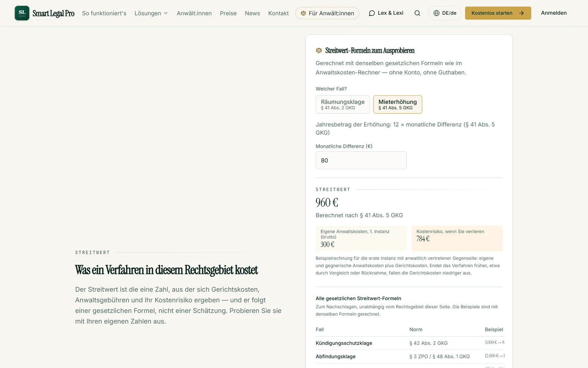The width and height of the screenshot is (588, 368).
Task: Click heading Was ein Verfahren in diesem Rechtsgebiet kostet
Action: pos(166,270)
